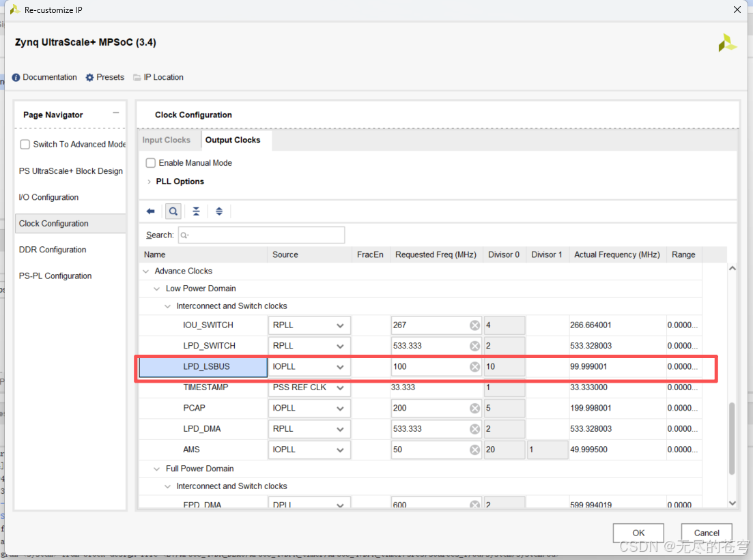753x560 pixels.
Task: Collapse the Advance Clocks tree node
Action: [x=146, y=271]
